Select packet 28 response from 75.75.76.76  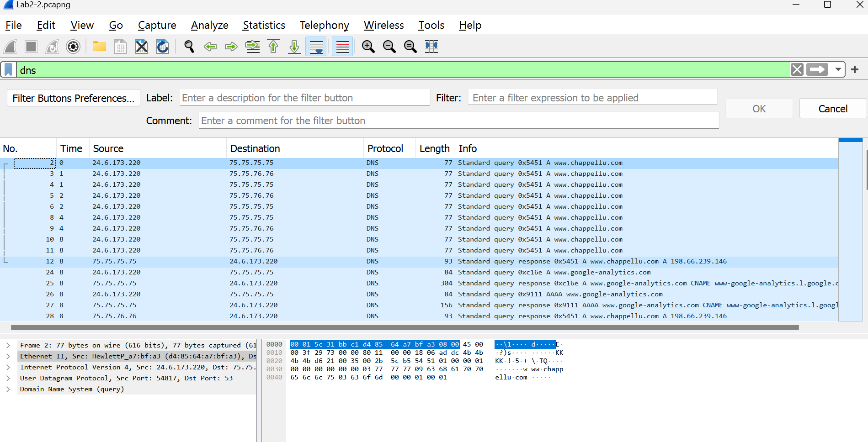(419, 316)
